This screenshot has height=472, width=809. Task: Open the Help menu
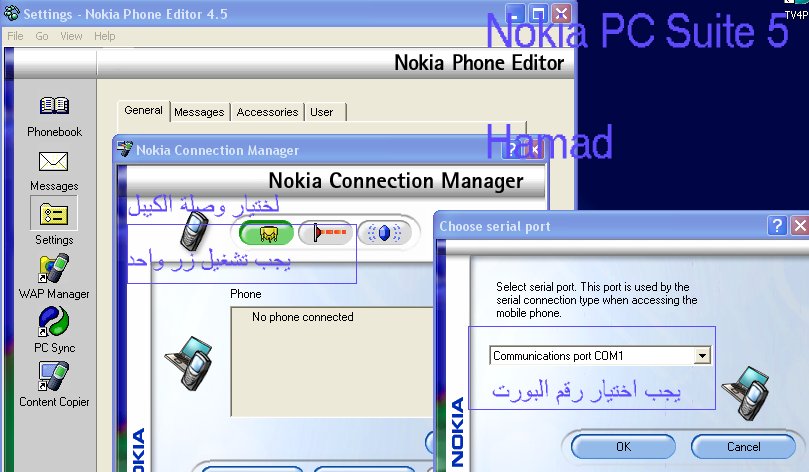(x=104, y=36)
